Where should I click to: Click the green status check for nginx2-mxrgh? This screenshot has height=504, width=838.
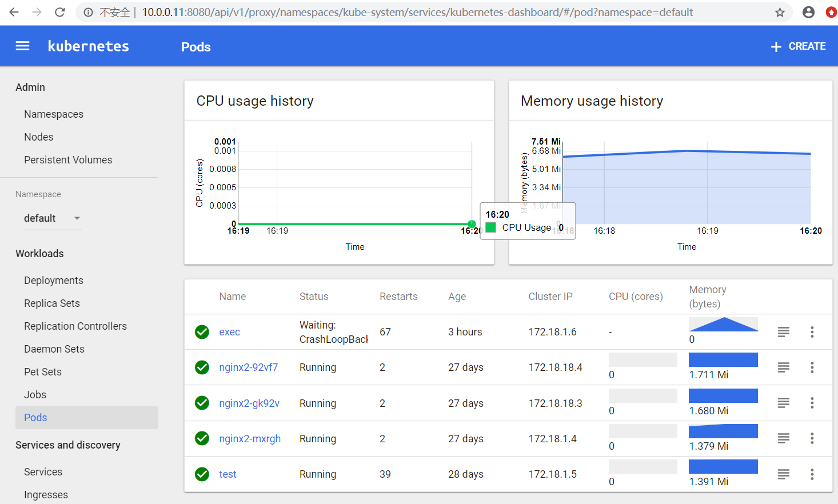point(202,438)
